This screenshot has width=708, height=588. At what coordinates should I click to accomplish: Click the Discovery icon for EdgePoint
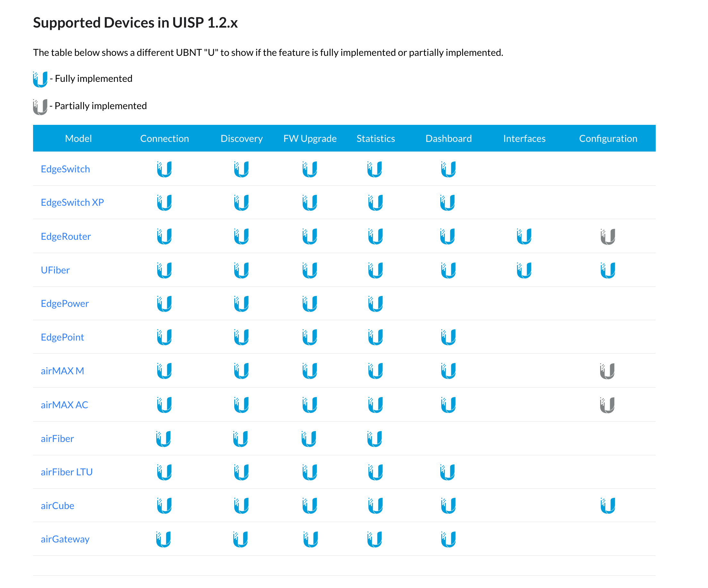pyautogui.click(x=241, y=338)
